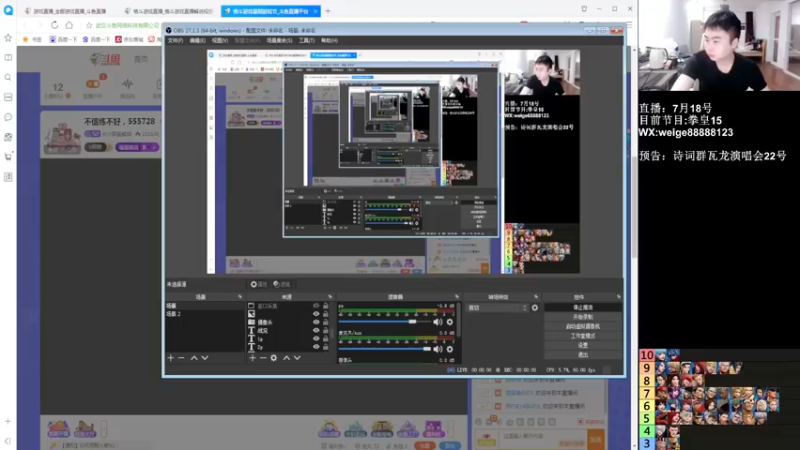Click first mixer channel volume slider handle
800x450 pixels.
click(x=412, y=322)
